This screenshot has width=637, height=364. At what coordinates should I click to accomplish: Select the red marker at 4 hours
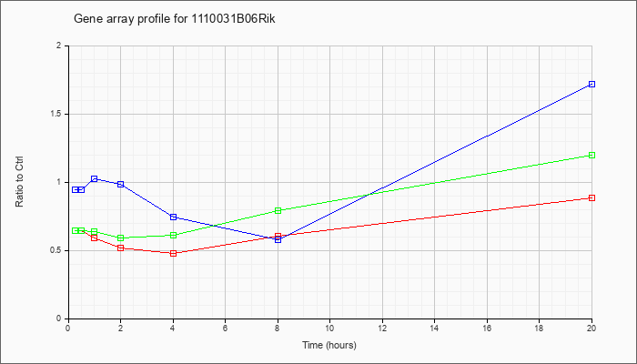pos(174,254)
